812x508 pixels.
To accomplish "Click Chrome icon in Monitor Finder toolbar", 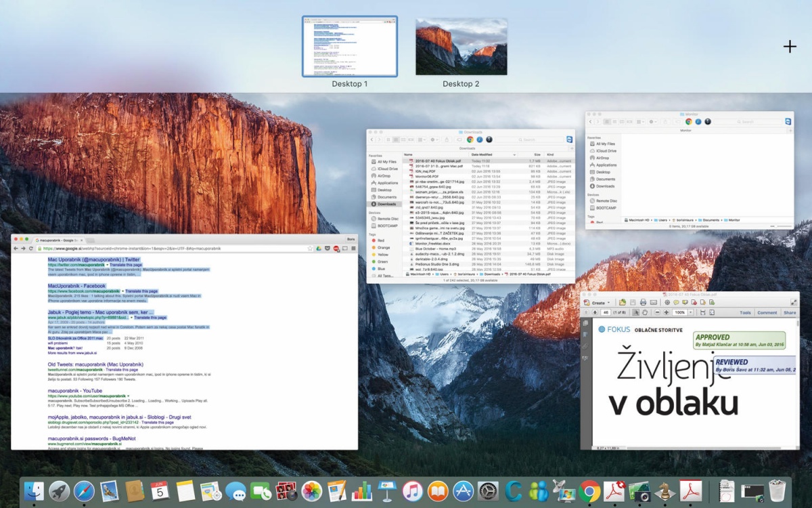I will pyautogui.click(x=689, y=121).
